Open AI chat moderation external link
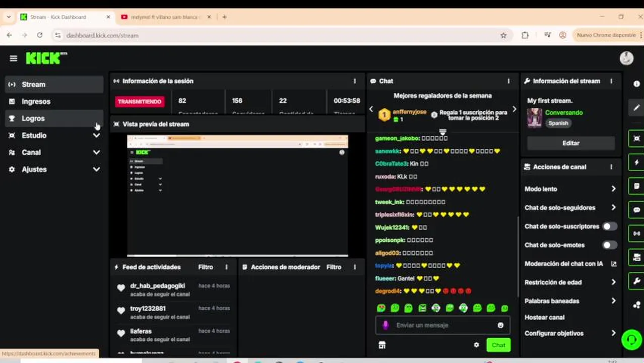 (614, 264)
